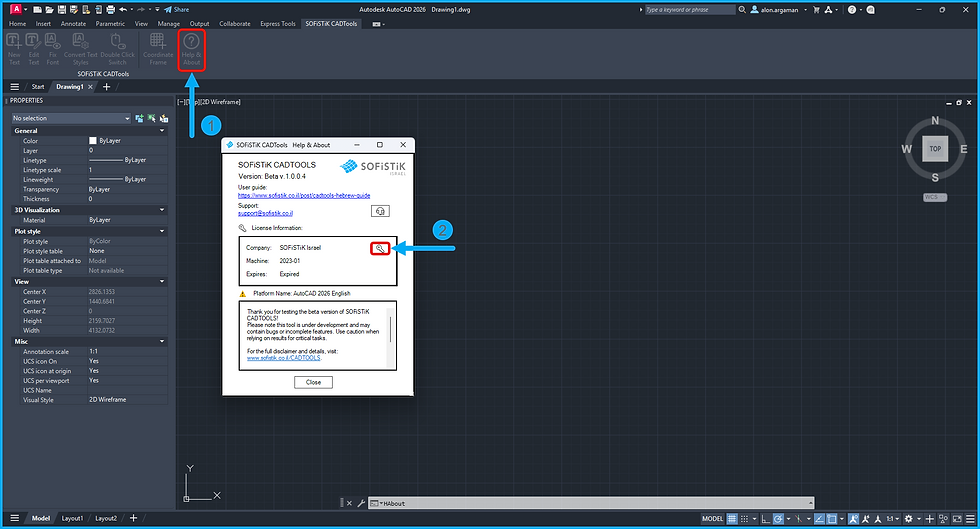Click the Convert Text Styles tool
The image size is (980, 529).
tap(81, 49)
